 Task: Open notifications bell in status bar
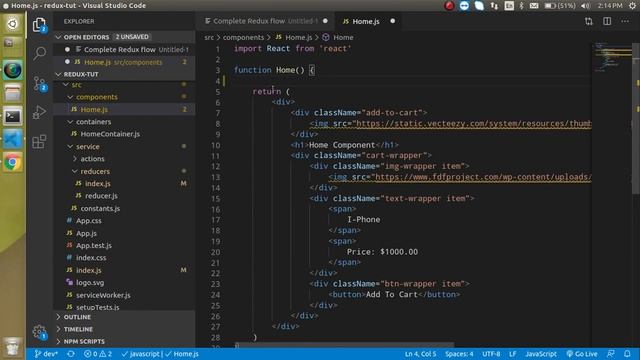pyautogui.click(x=627, y=354)
